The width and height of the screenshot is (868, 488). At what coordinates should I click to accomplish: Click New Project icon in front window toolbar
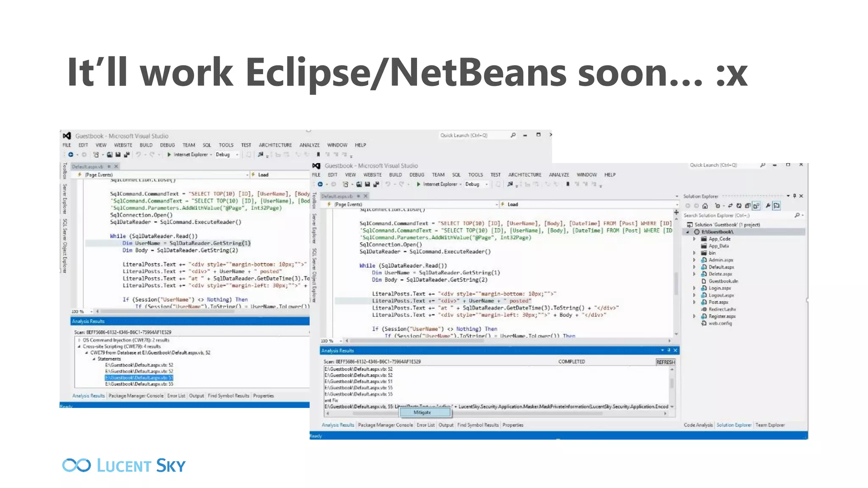click(x=345, y=184)
